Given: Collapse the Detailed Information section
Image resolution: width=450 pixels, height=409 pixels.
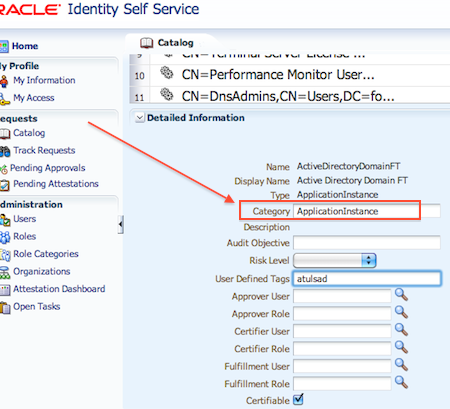Looking at the screenshot, I should click(140, 118).
